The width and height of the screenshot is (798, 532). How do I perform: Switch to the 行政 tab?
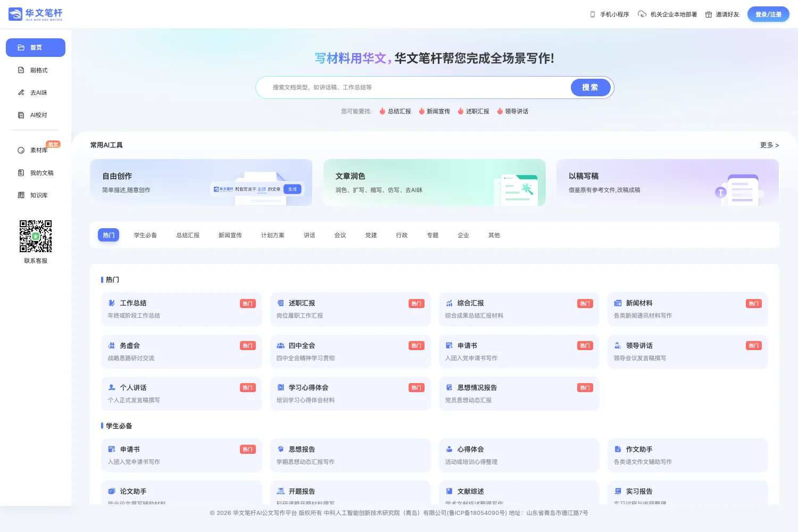pos(402,235)
